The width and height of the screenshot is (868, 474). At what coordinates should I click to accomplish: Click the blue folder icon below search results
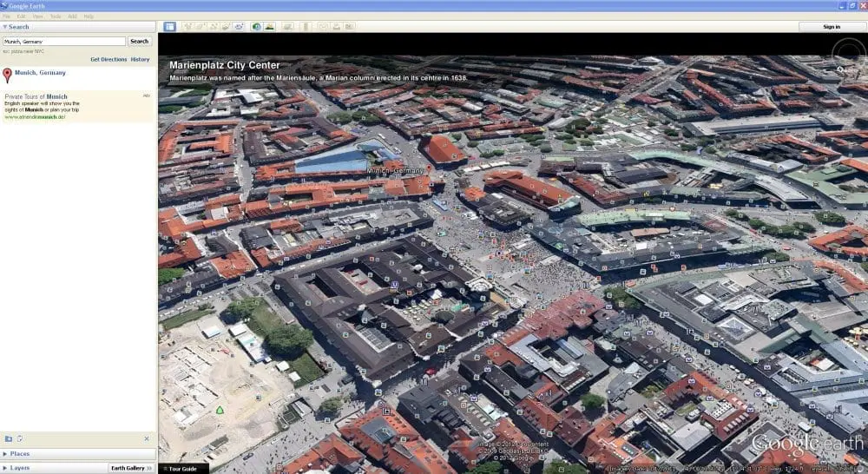pos(9,438)
